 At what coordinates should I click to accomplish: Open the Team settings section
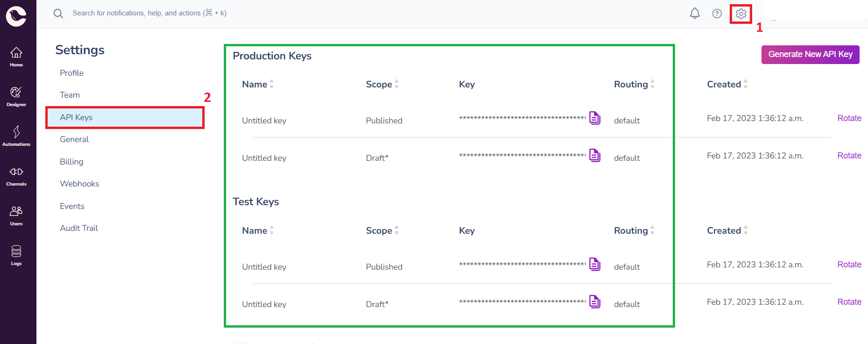[69, 95]
